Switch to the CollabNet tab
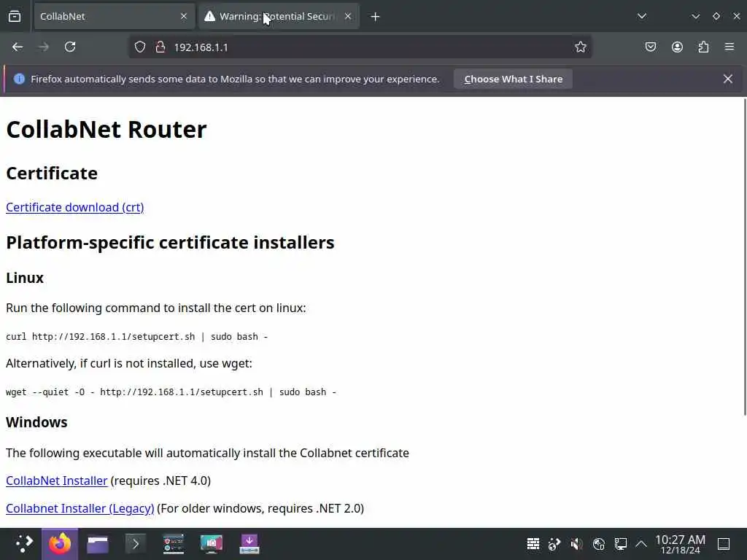The image size is (747, 560). click(115, 17)
